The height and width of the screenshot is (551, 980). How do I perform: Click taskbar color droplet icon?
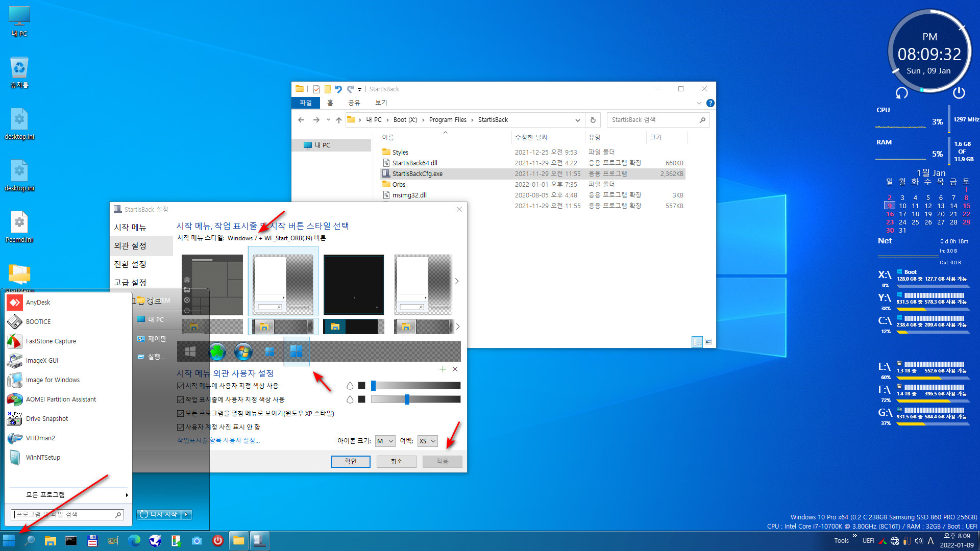click(350, 399)
